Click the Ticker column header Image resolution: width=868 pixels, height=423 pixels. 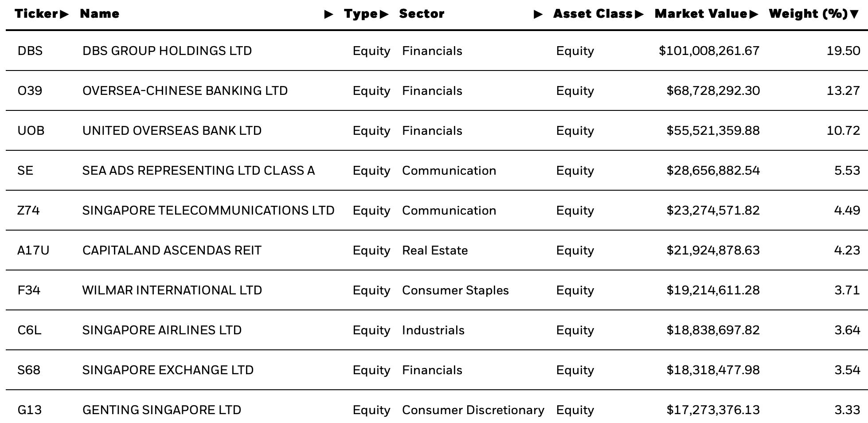click(36, 14)
